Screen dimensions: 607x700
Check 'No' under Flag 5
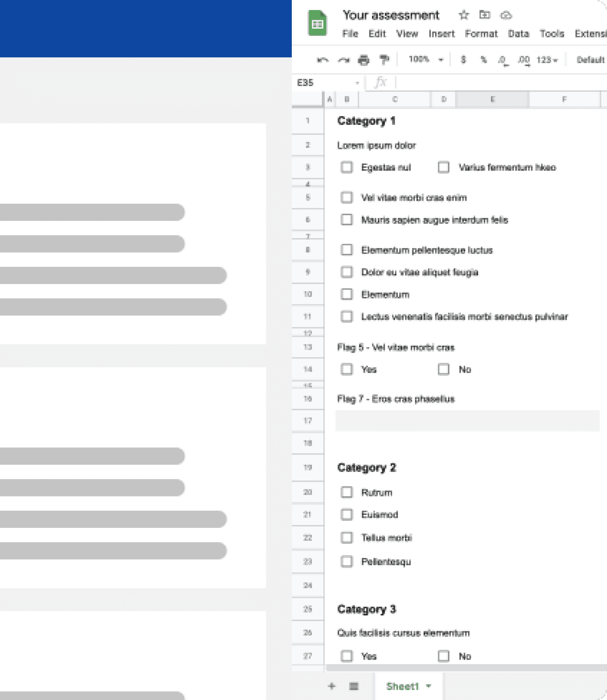(443, 369)
